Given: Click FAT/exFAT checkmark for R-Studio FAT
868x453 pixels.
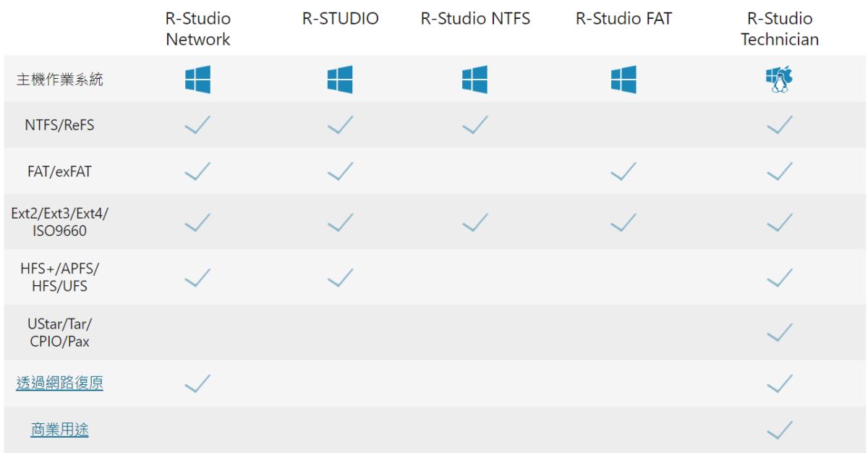Looking at the screenshot, I should [624, 172].
